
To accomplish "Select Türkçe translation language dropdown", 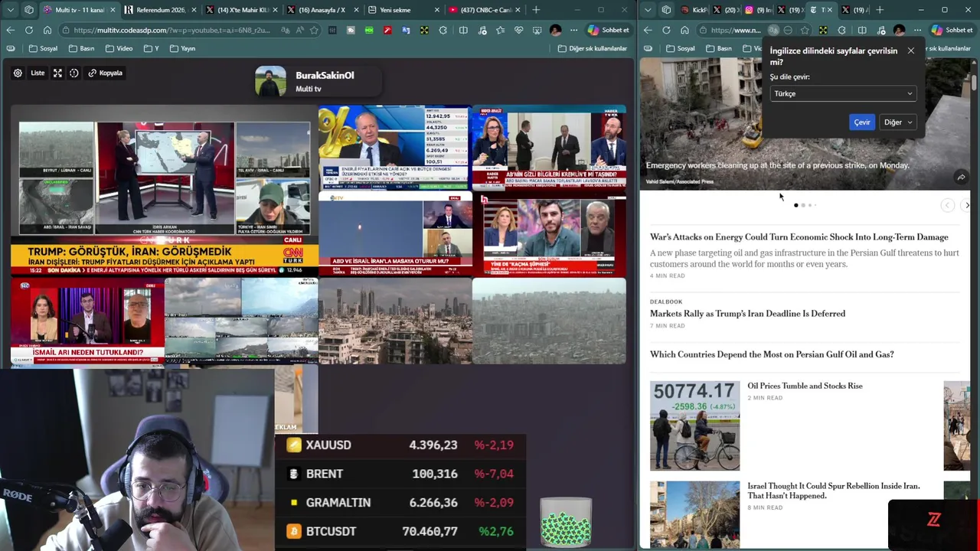I will click(x=842, y=93).
